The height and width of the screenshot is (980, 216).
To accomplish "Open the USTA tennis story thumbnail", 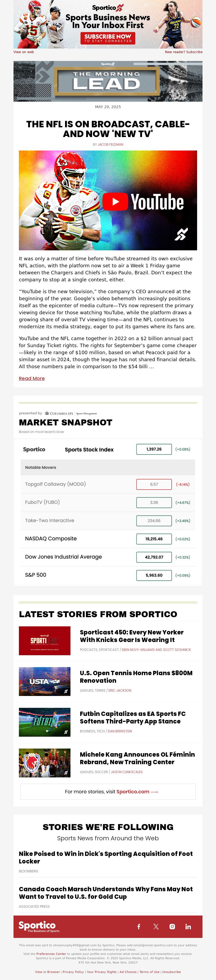I will pyautogui.click(x=45, y=681).
